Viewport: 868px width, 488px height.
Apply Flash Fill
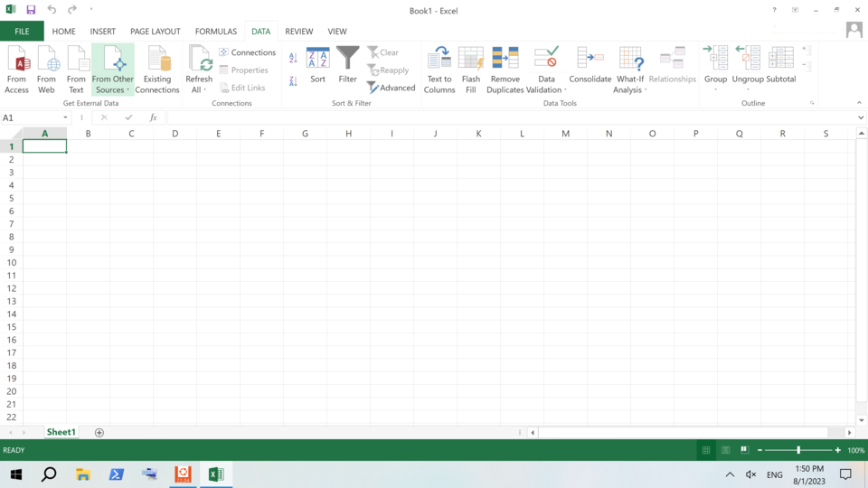(471, 70)
